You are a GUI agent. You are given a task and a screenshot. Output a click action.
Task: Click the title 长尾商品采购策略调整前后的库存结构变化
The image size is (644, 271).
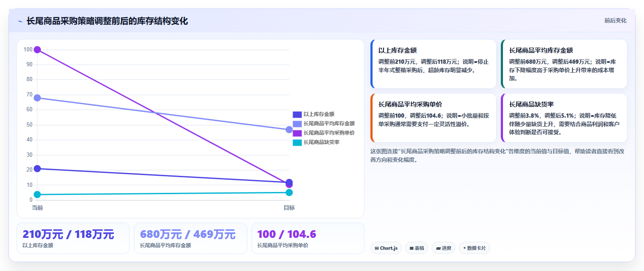107,21
